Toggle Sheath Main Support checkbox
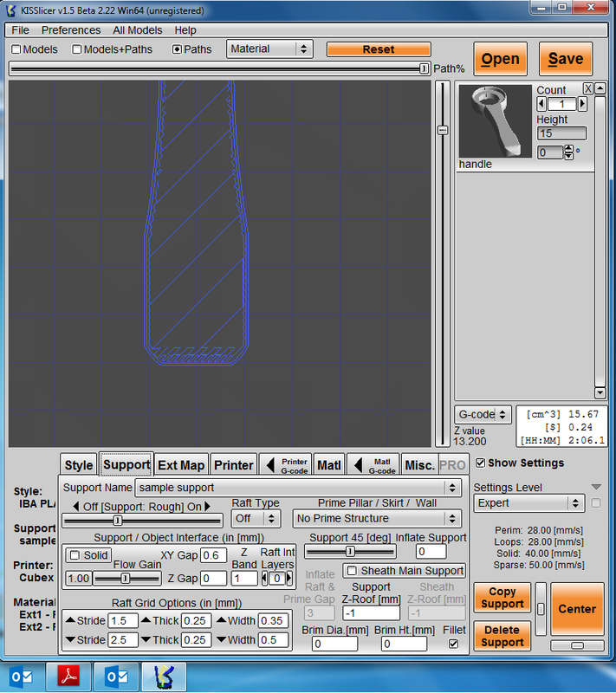616x693 pixels. 352,571
